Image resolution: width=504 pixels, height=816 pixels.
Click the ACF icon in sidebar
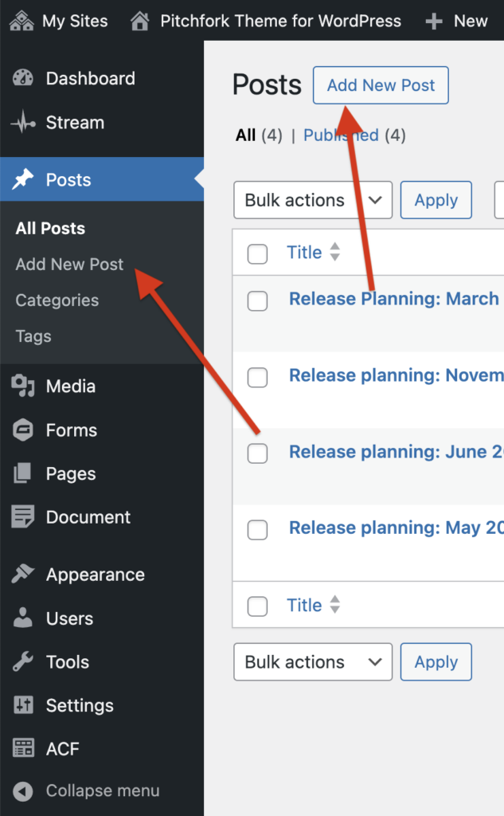point(23,748)
